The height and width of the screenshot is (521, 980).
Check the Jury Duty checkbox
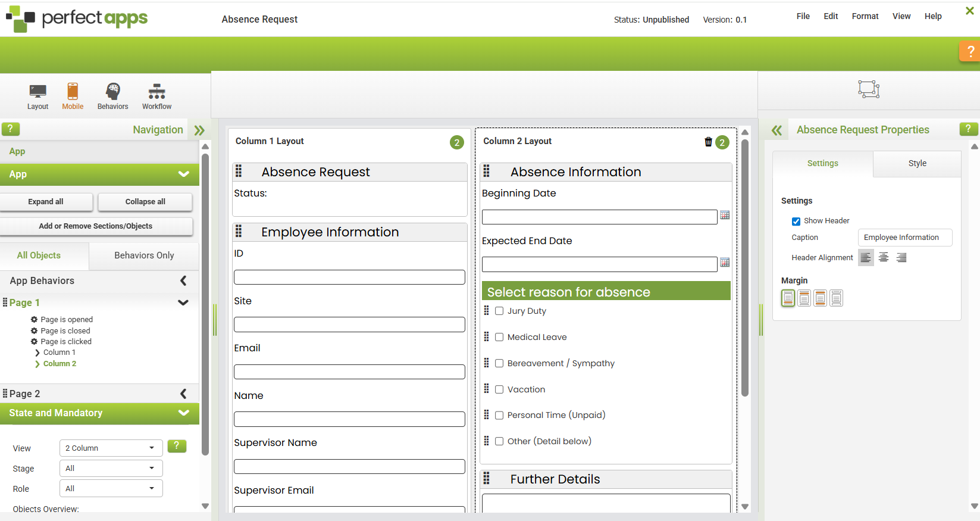pos(499,311)
